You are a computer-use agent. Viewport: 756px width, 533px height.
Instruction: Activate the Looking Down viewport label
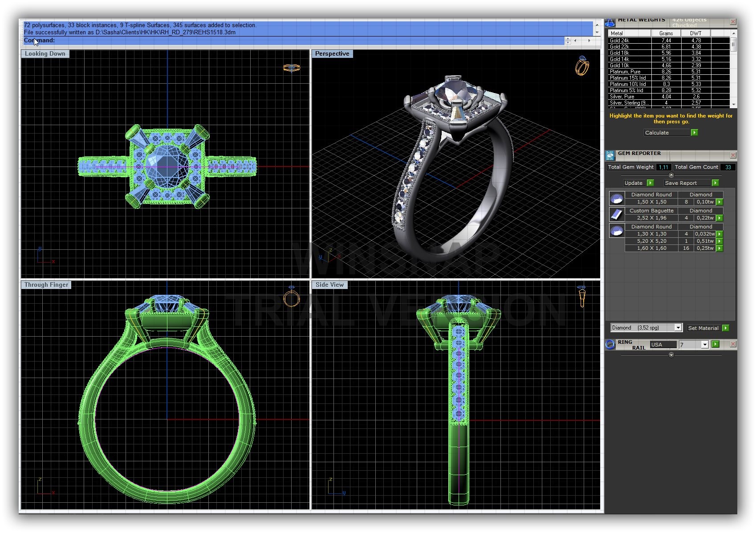point(45,54)
